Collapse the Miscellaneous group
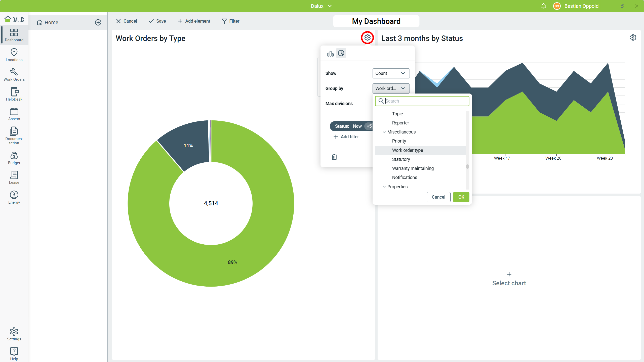 tap(384, 132)
